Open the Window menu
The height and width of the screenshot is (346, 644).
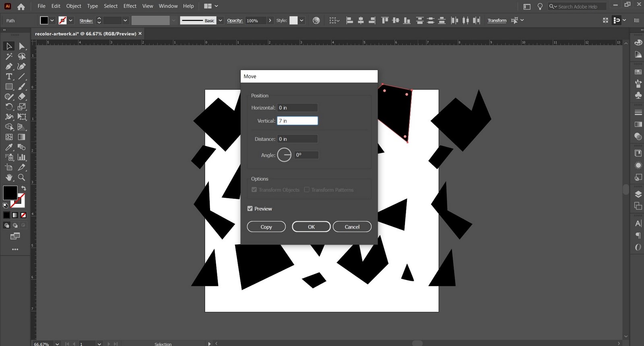(168, 6)
